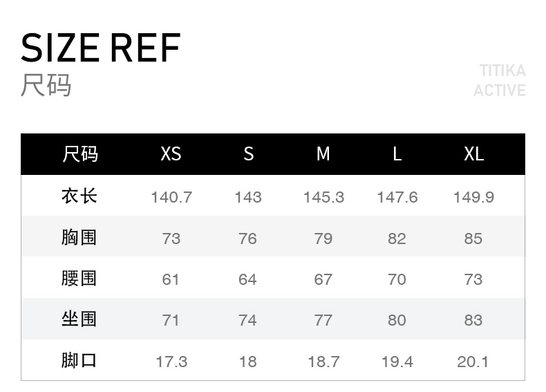The width and height of the screenshot is (546, 392).
Task: Click the 脚口 row label
Action: point(79,361)
